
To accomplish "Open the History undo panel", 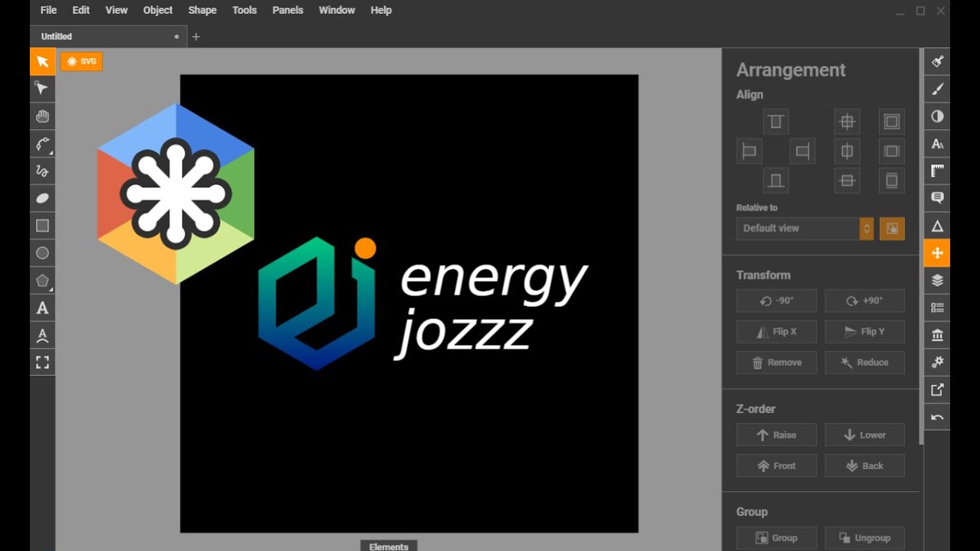I will [x=937, y=417].
